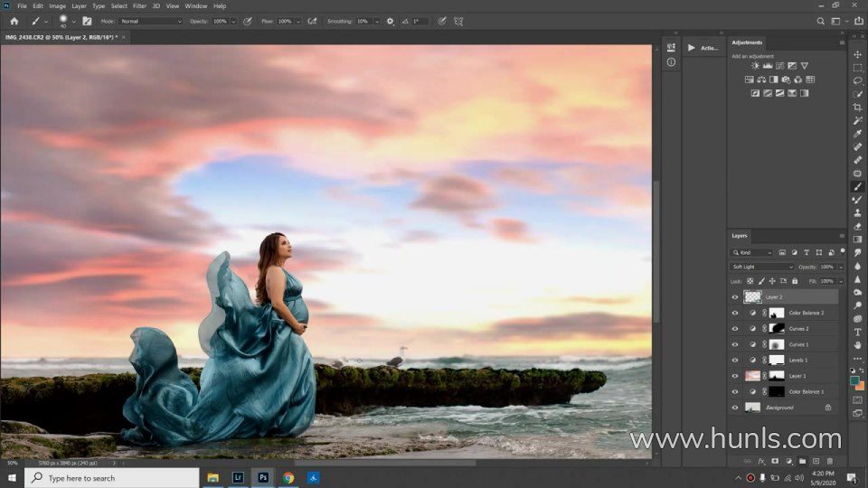Viewport: 868px width, 488px height.
Task: Pick the Lasso tool
Action: 857,80
